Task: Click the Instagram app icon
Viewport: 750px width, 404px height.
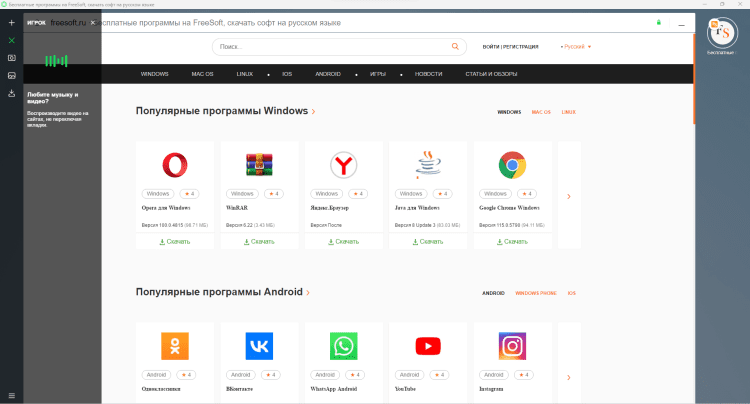Action: click(512, 346)
